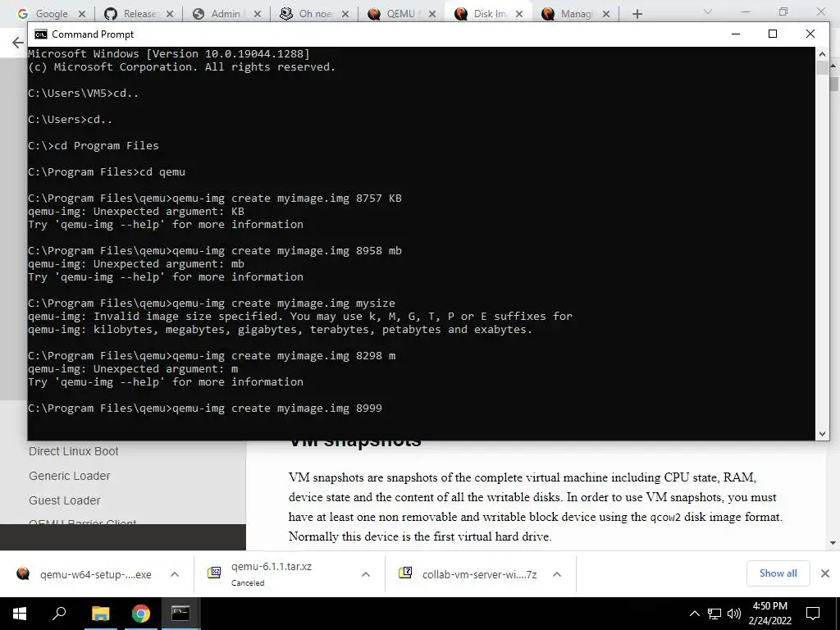Viewport: 840px width, 630px height.
Task: Open Windows taskbar search
Action: [x=59, y=614]
